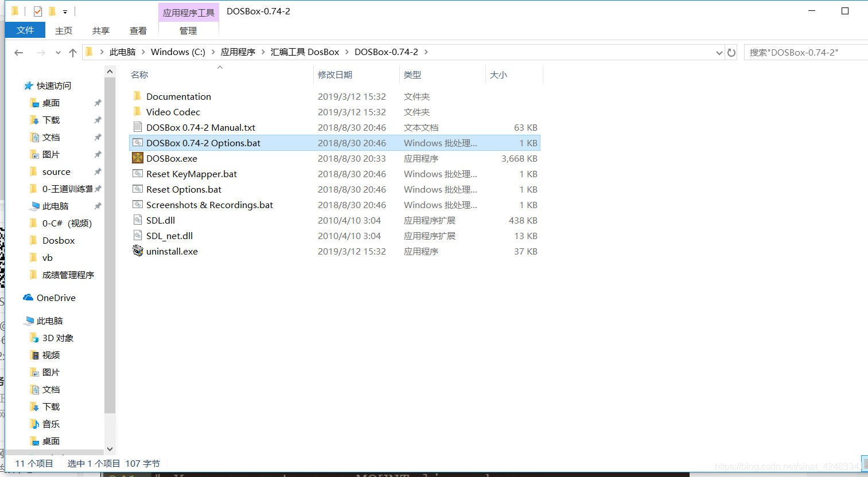Click the DOSBox 0.74-2 Options.bat file icon
The width and height of the screenshot is (868, 477).
tap(137, 143)
